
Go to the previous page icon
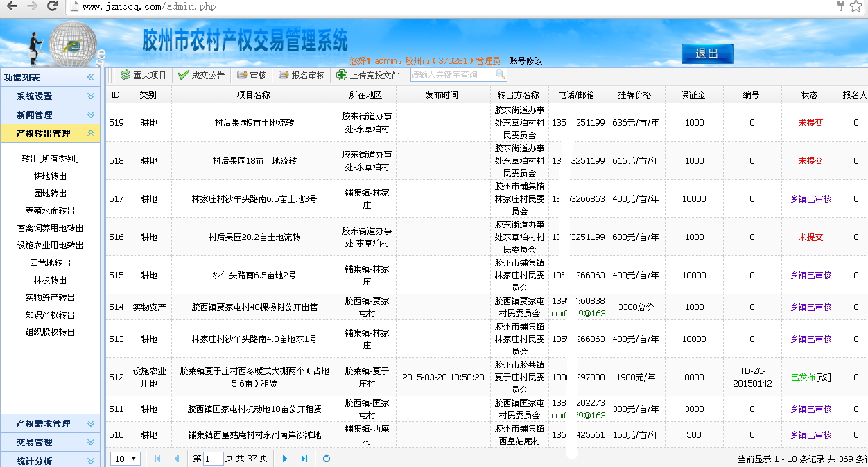(x=176, y=459)
